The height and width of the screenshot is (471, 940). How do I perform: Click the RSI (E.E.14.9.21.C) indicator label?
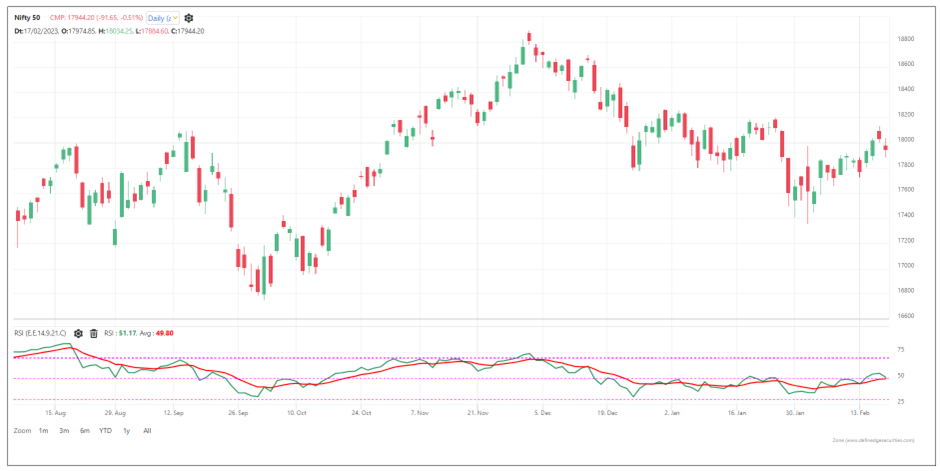coord(40,333)
